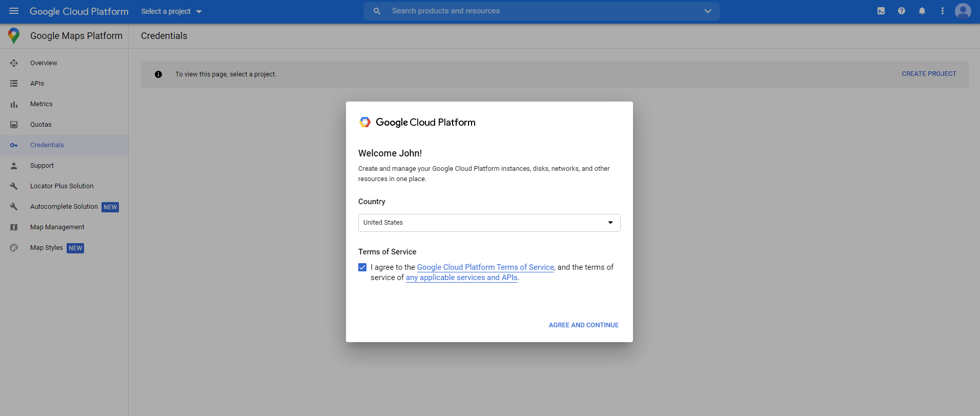Click in the Search products and resources field
Image resolution: width=980 pixels, height=416 pixels.
click(542, 11)
